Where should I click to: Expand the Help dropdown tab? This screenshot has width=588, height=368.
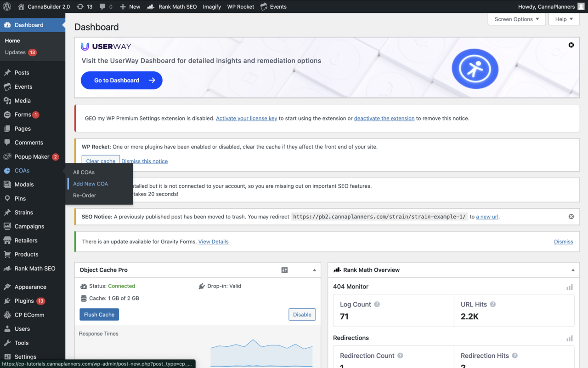[564, 19]
